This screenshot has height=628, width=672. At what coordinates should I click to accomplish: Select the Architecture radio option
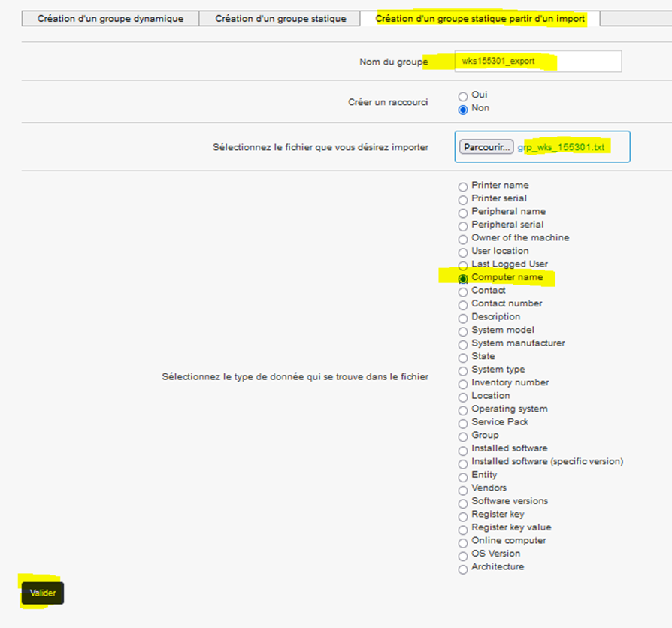tap(463, 569)
